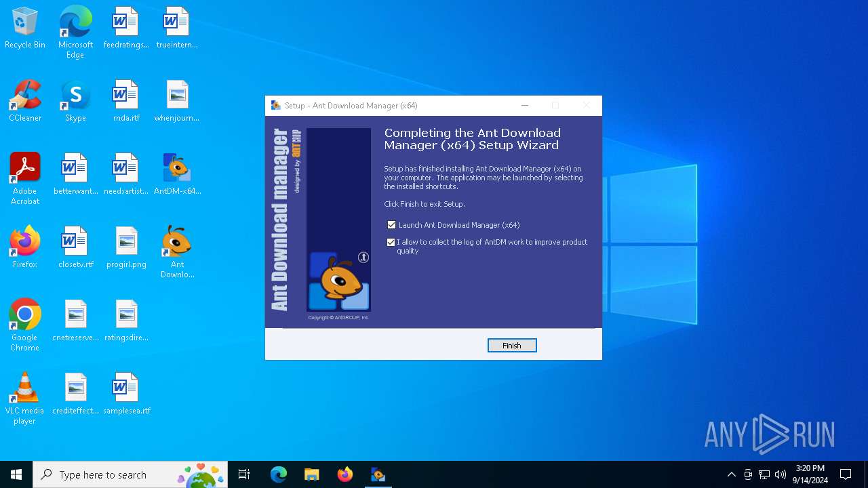Viewport: 868px width, 488px height.
Task: Open the VLC media player shortcut
Action: tap(25, 399)
